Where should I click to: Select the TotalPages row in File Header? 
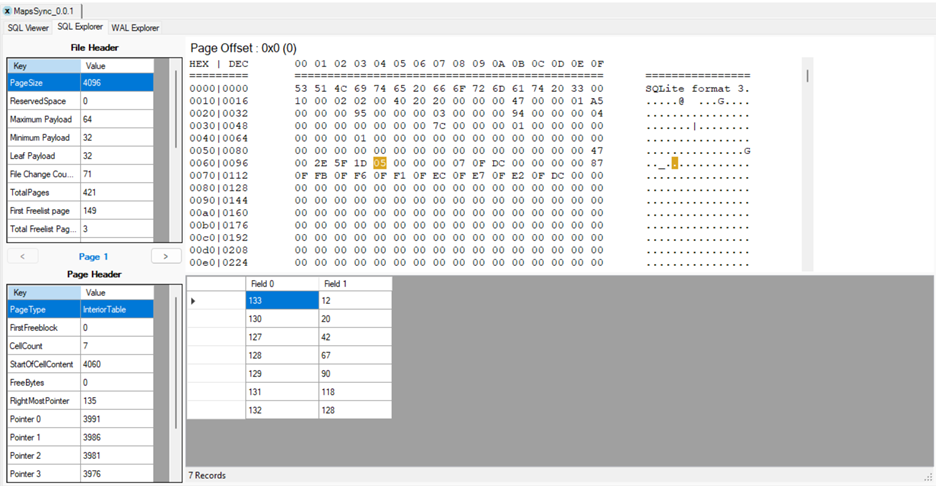pyautogui.click(x=80, y=192)
